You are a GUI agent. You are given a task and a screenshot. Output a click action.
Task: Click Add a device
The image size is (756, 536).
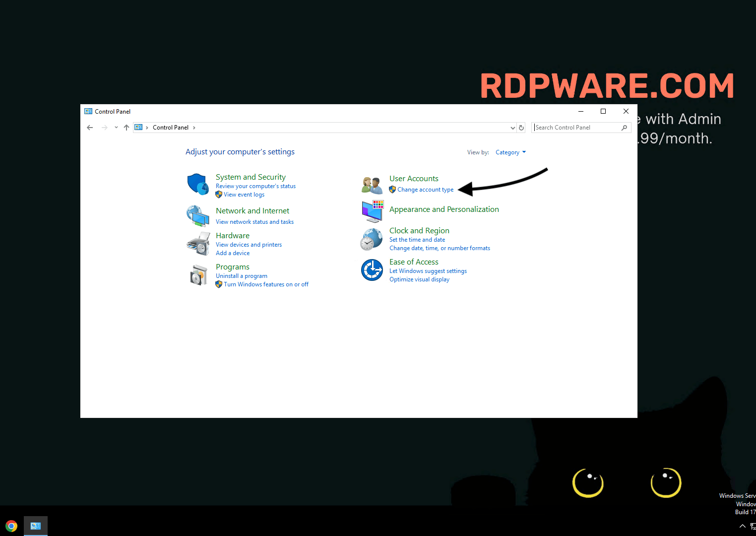pos(233,253)
